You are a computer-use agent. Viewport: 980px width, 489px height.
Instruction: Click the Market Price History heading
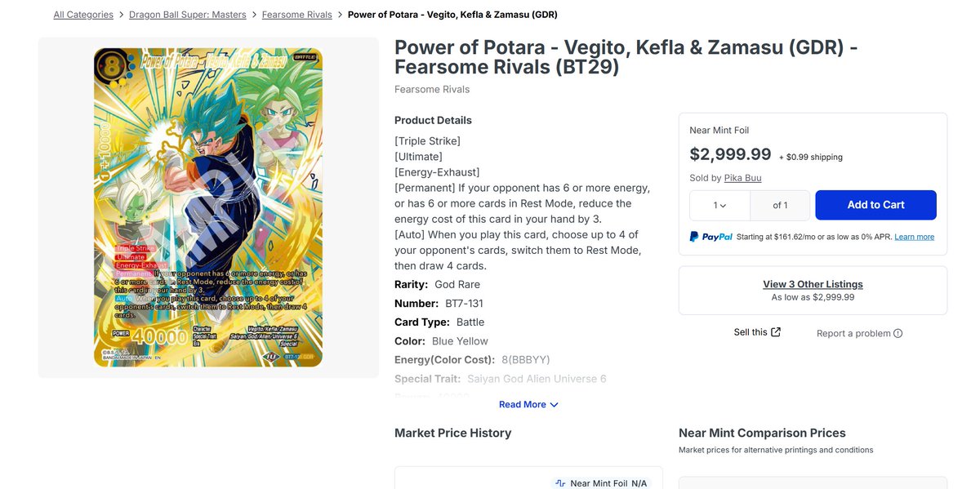[x=452, y=433]
